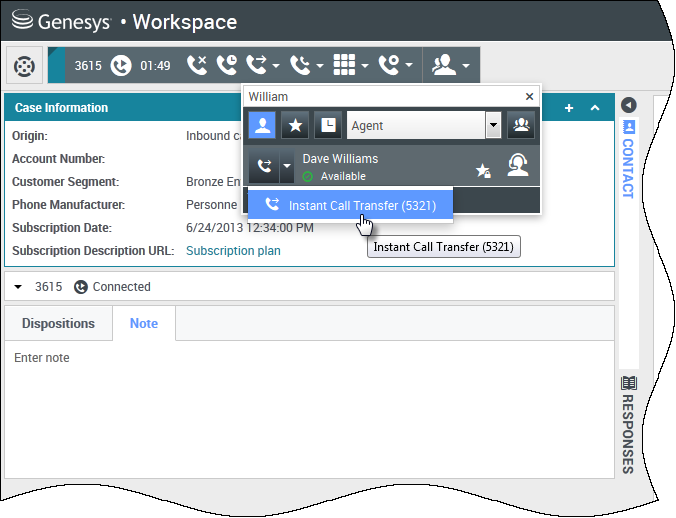Expand the keypad dropdown arrow
This screenshot has height=518, width=676.
coord(365,66)
